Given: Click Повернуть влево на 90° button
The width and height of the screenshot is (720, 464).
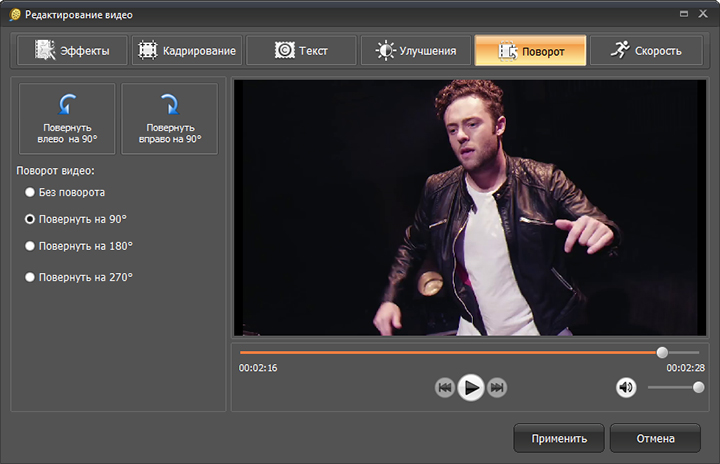Looking at the screenshot, I should point(67,119).
